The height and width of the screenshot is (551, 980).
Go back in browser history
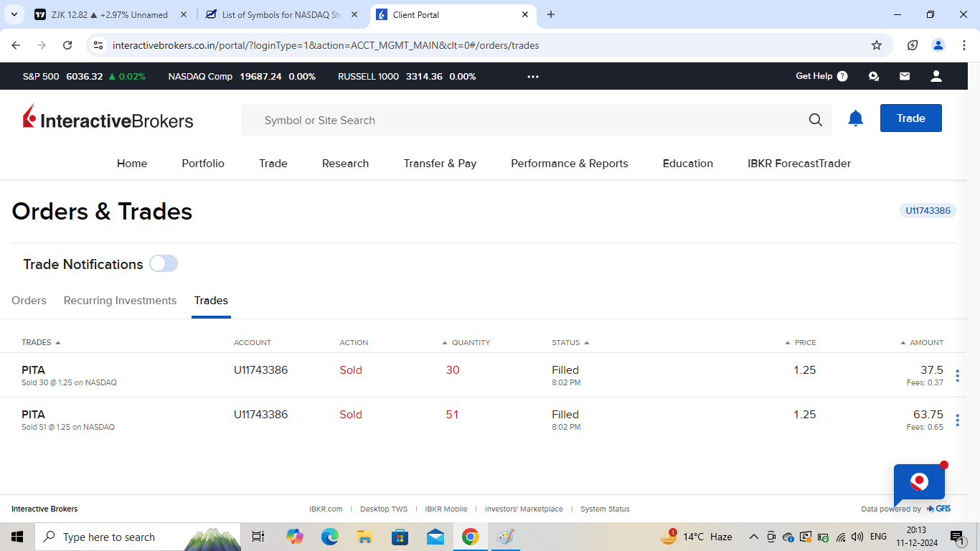pos(16,45)
